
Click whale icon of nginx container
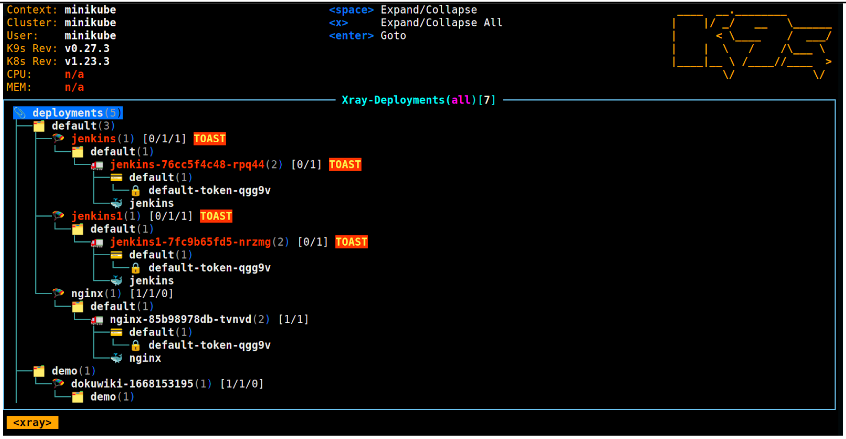tap(117, 358)
